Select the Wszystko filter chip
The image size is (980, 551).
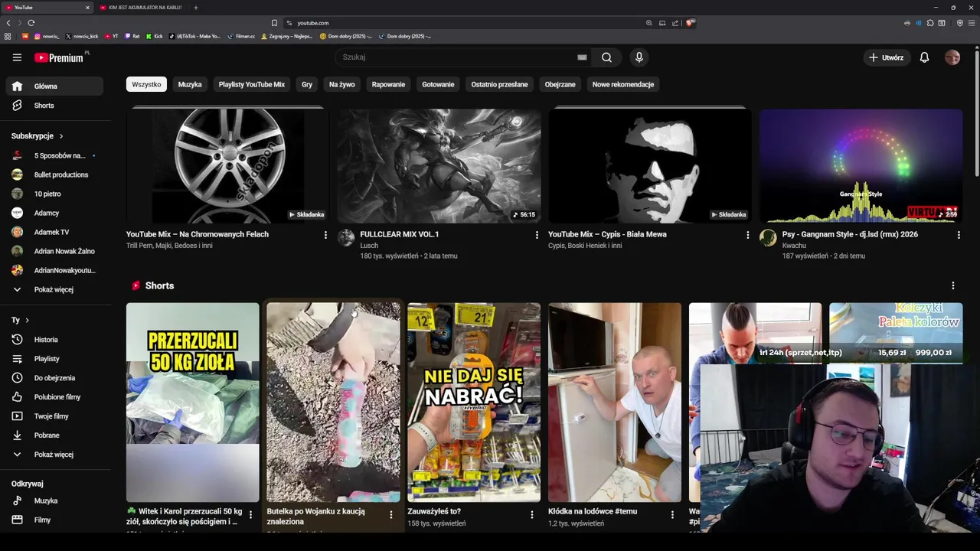(x=146, y=85)
